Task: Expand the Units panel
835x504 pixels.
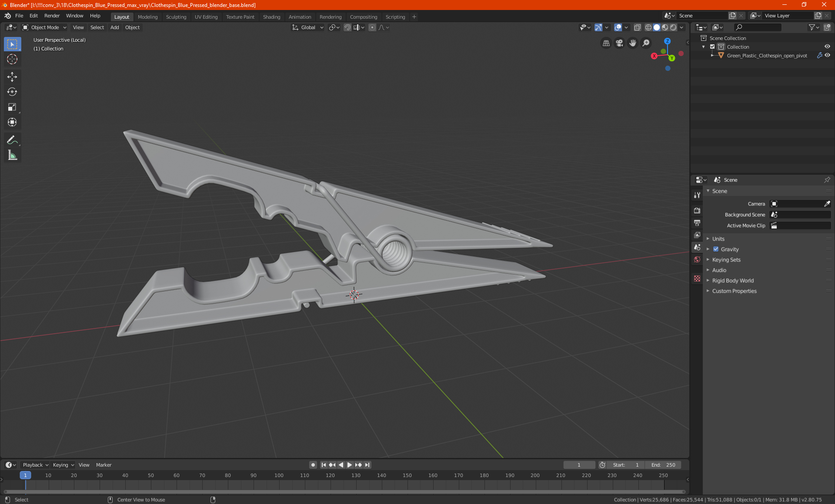Action: pos(718,239)
